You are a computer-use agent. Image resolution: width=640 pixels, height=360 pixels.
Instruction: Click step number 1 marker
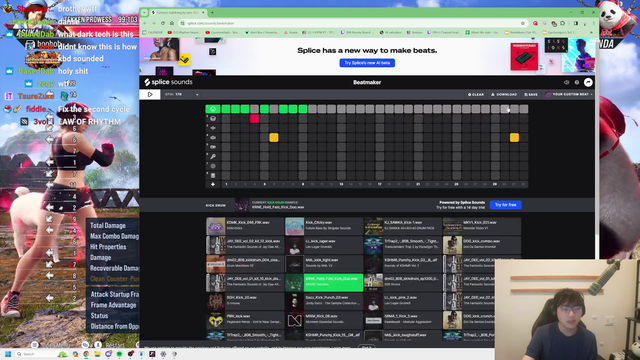[x=226, y=184]
